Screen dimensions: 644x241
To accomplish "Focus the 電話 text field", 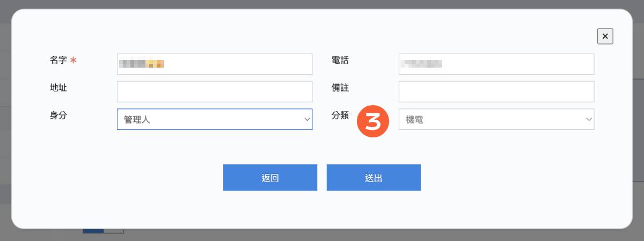I will 496,64.
